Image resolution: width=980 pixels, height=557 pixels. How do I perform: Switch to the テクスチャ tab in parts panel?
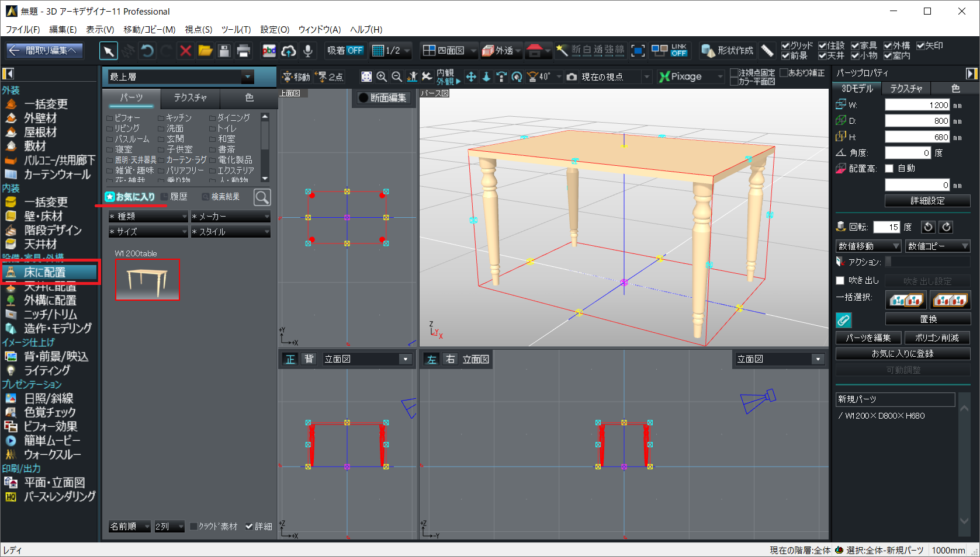pos(191,98)
